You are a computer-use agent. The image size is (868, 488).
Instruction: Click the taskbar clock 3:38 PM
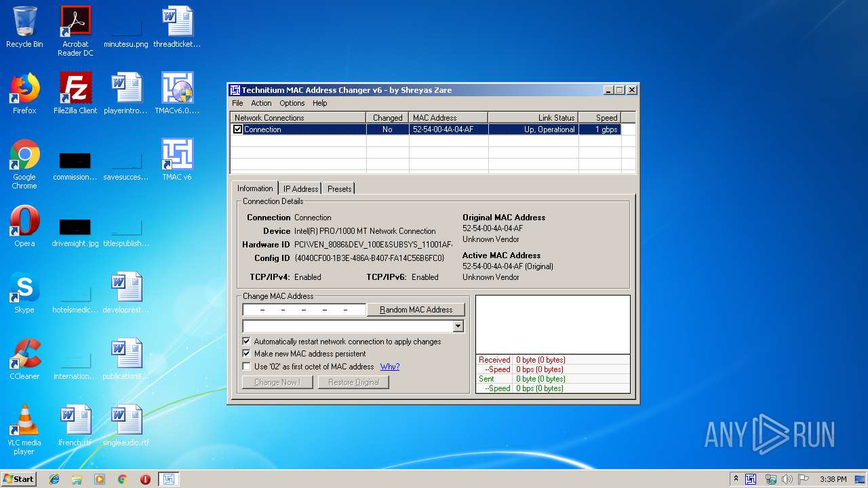[833, 479]
